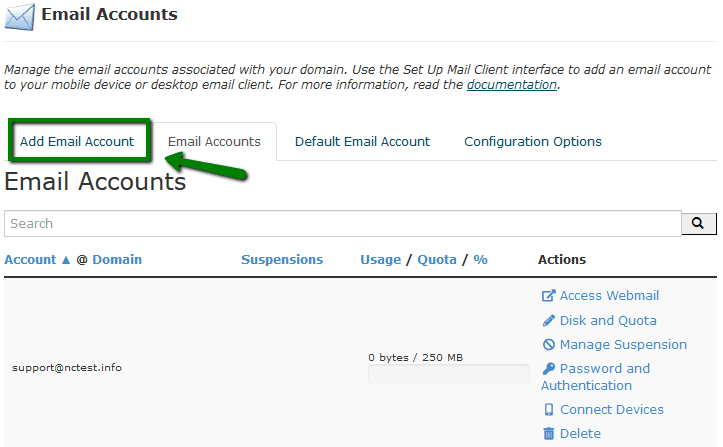This screenshot has width=723, height=447.
Task: Sort accounts by Quota
Action: [437, 259]
